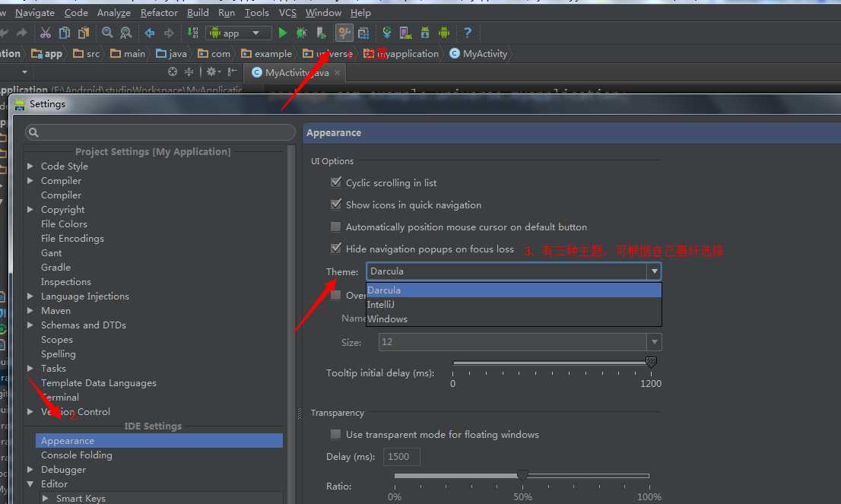841x504 pixels.
Task: Click the Make Project build icon
Action: (192, 33)
